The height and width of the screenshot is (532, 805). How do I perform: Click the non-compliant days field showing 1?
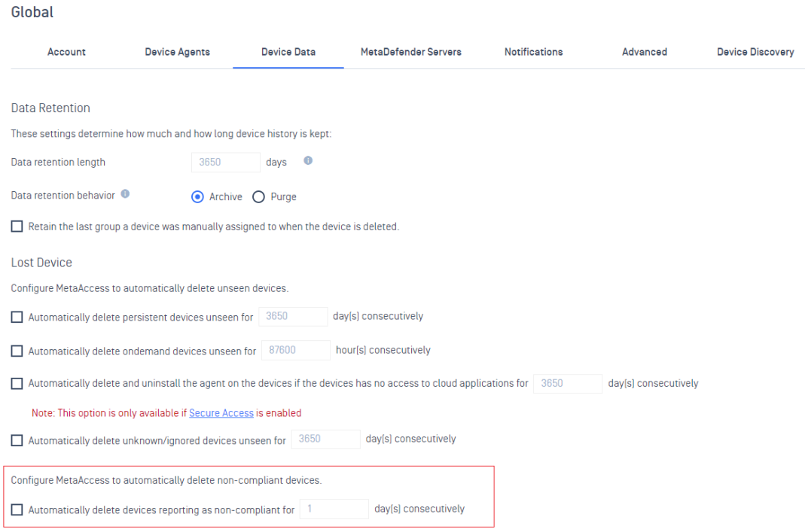pyautogui.click(x=334, y=509)
